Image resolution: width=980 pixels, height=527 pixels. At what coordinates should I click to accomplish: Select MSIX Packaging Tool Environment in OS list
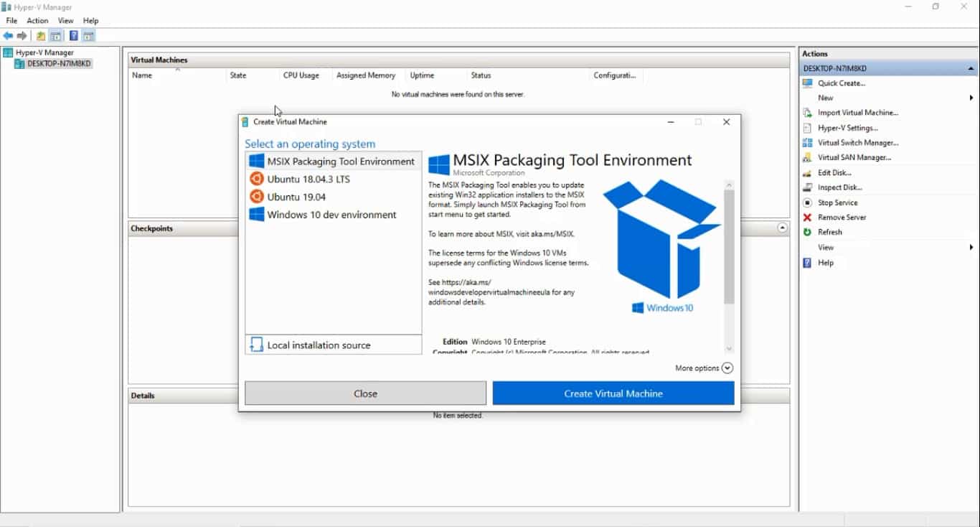pos(334,162)
